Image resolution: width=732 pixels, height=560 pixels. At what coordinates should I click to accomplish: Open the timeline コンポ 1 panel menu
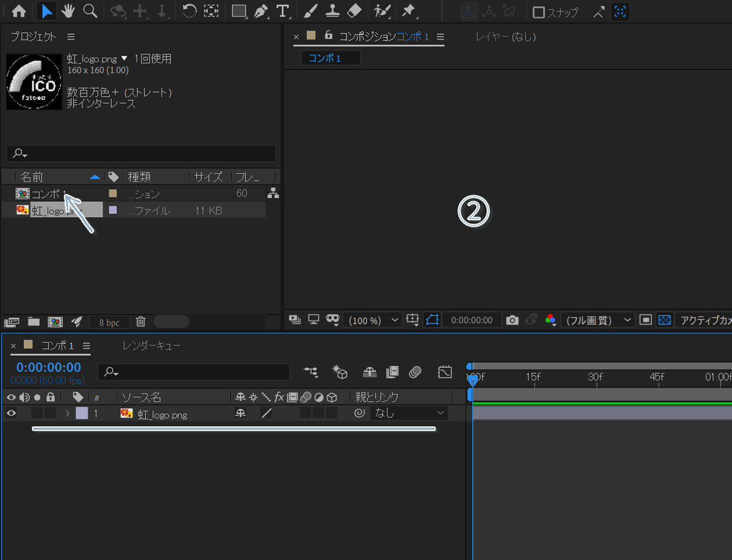click(x=86, y=346)
